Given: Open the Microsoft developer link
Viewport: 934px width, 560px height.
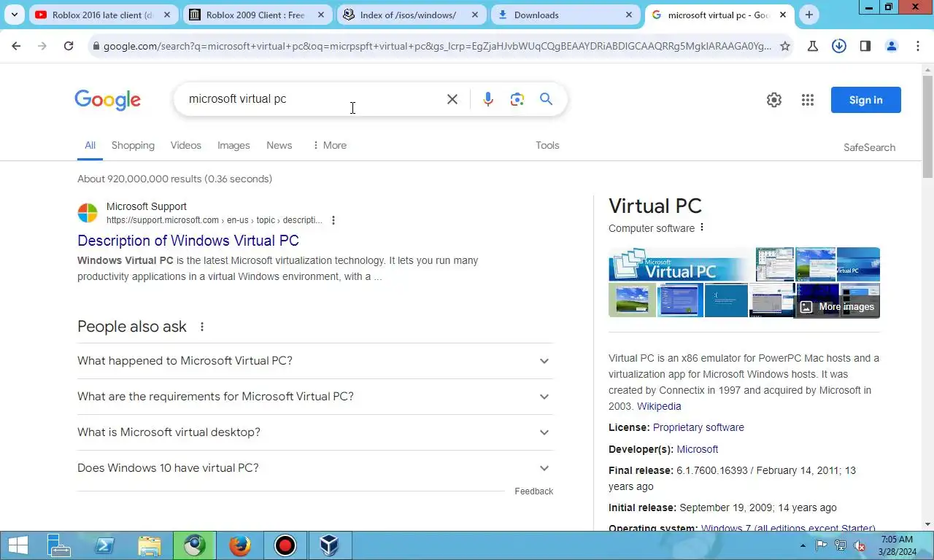Looking at the screenshot, I should (x=697, y=449).
